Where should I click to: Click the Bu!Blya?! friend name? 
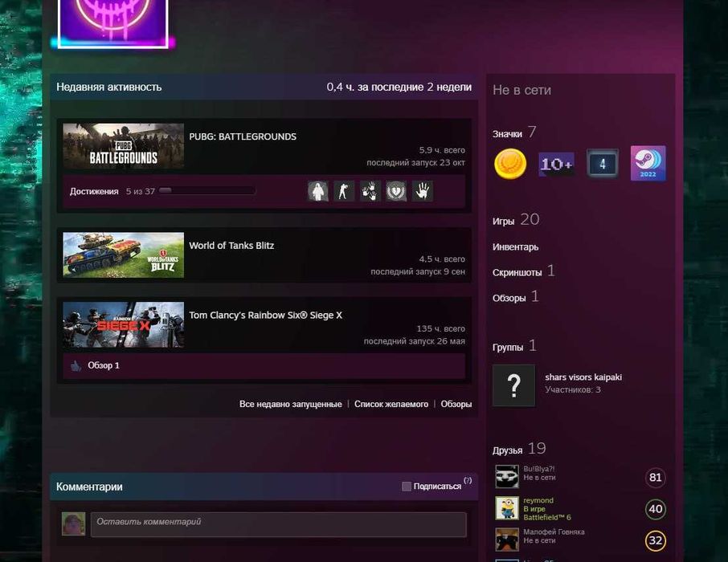point(538,469)
